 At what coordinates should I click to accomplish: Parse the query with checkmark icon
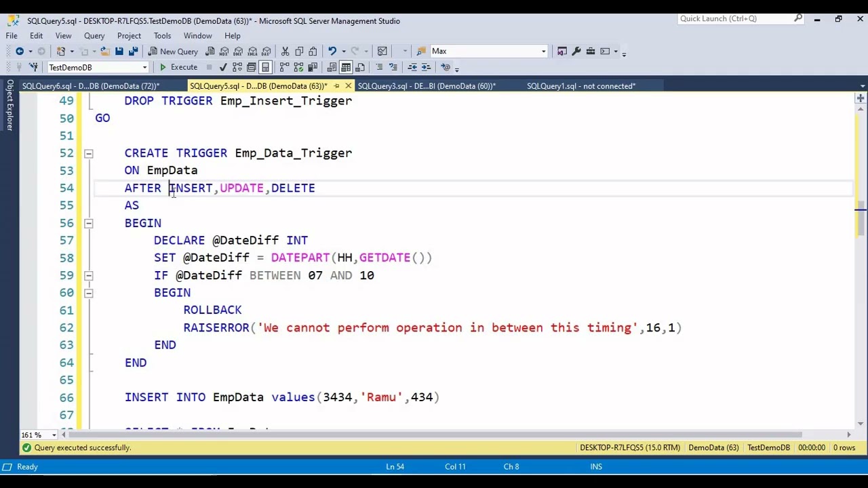(x=223, y=67)
